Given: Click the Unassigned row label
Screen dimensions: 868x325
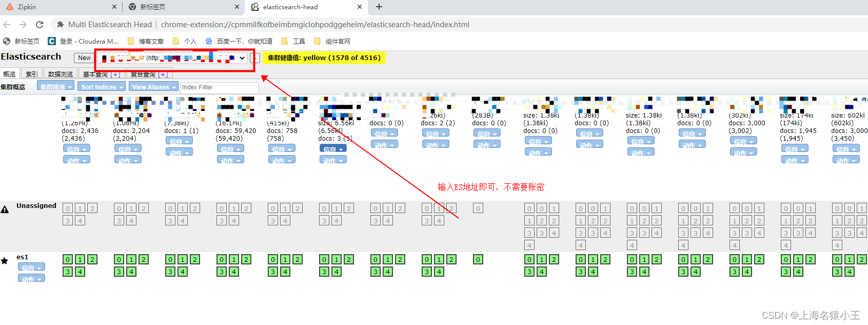Looking at the screenshot, I should (36, 205).
